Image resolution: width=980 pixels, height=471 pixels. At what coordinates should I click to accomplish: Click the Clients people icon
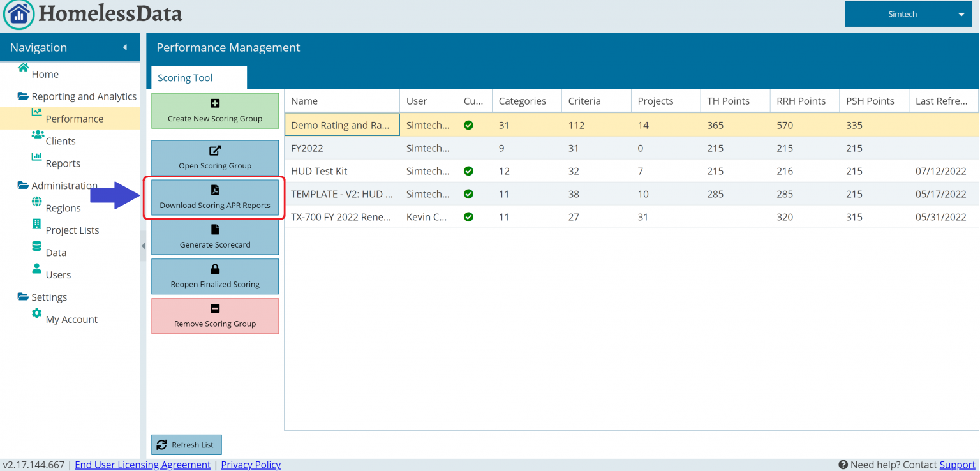pos(37,135)
